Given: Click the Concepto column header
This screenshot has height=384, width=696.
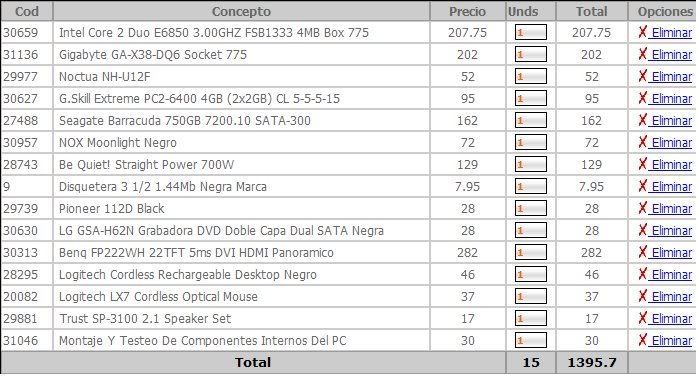Looking at the screenshot, I should [241, 11].
